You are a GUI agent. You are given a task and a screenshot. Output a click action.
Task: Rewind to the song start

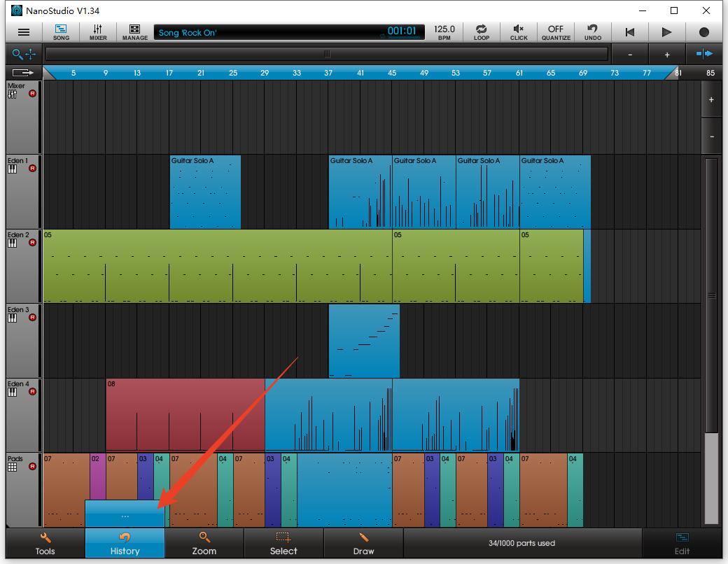click(x=630, y=32)
